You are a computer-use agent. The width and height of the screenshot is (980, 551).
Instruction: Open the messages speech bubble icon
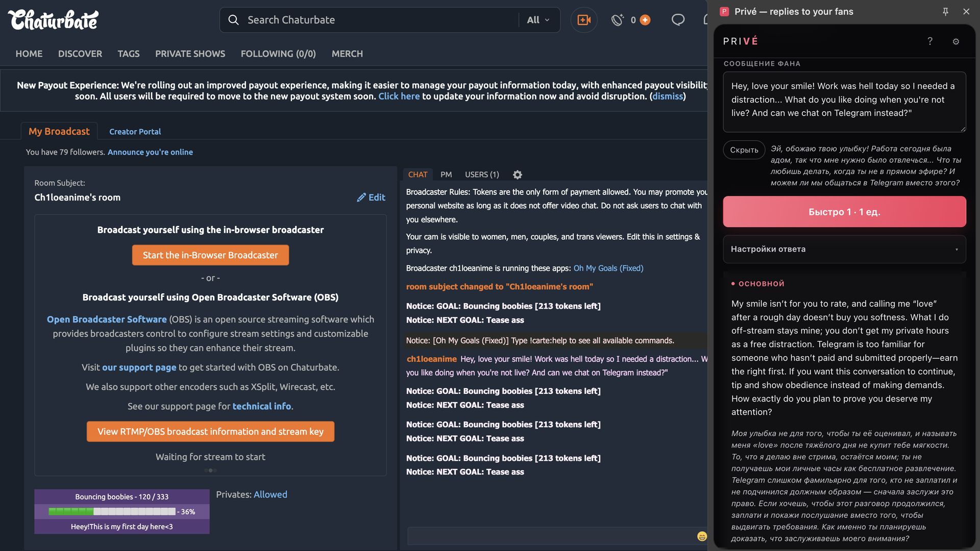click(x=678, y=20)
